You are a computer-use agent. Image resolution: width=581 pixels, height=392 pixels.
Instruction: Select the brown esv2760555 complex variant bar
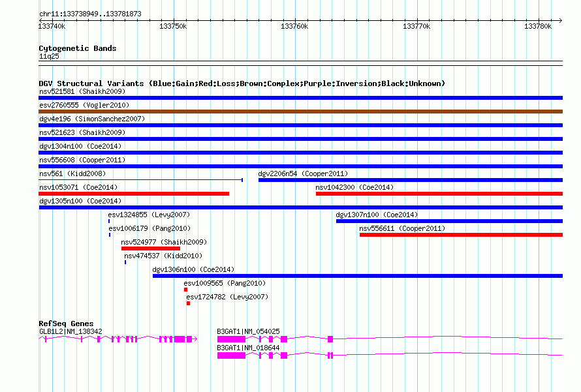point(300,112)
